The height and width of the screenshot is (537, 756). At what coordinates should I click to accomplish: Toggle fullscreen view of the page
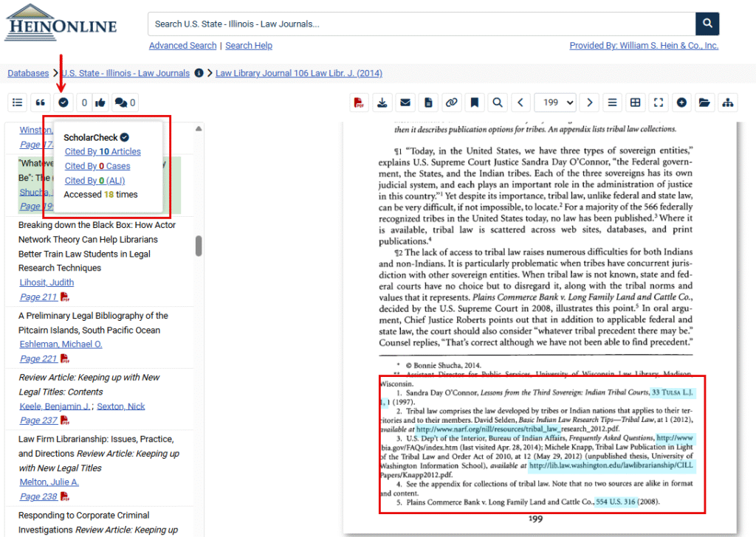tap(659, 103)
